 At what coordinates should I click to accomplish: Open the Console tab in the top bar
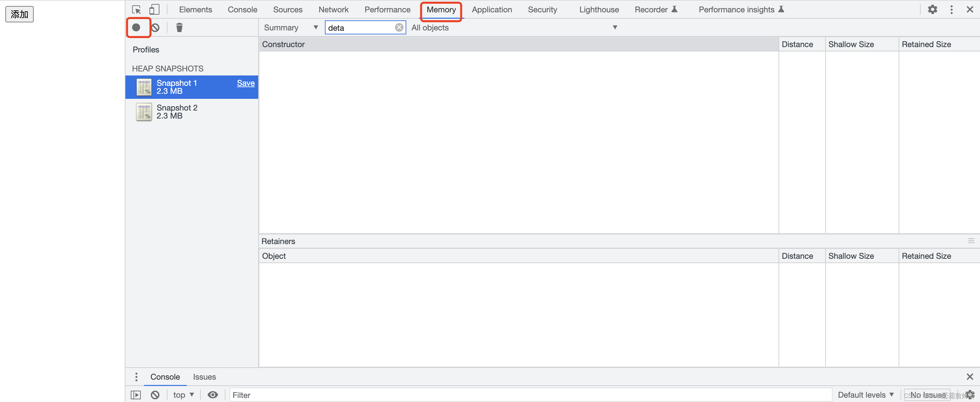click(242, 10)
